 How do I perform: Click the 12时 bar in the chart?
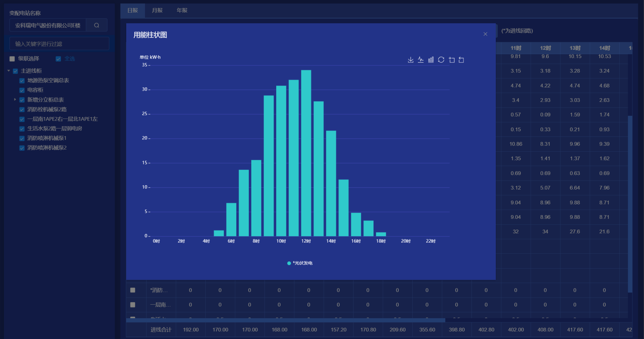[306, 153]
